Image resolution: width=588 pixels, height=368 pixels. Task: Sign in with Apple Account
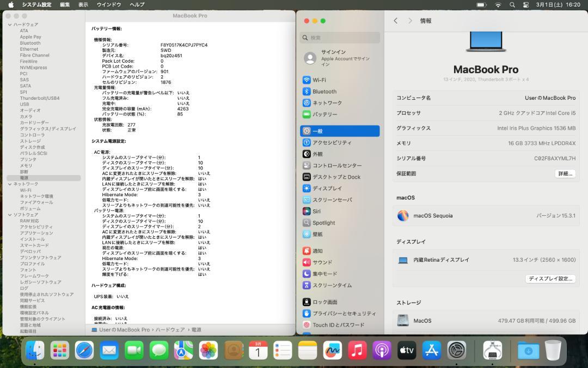click(x=340, y=58)
